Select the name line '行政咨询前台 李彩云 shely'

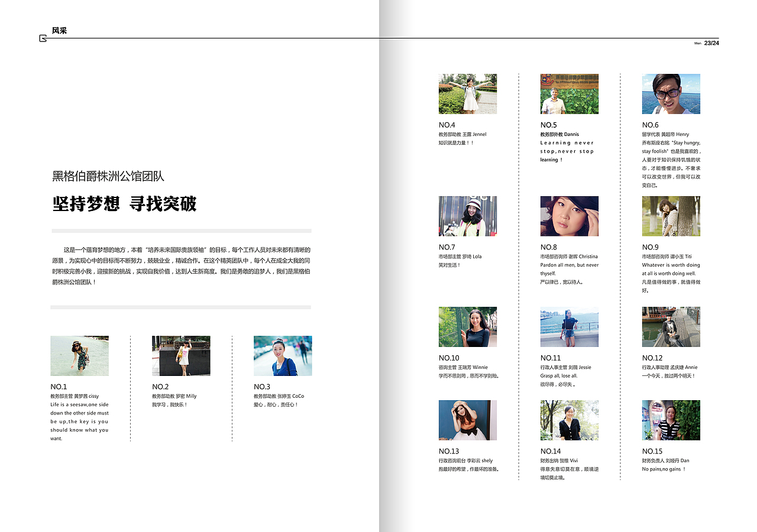[465, 460]
